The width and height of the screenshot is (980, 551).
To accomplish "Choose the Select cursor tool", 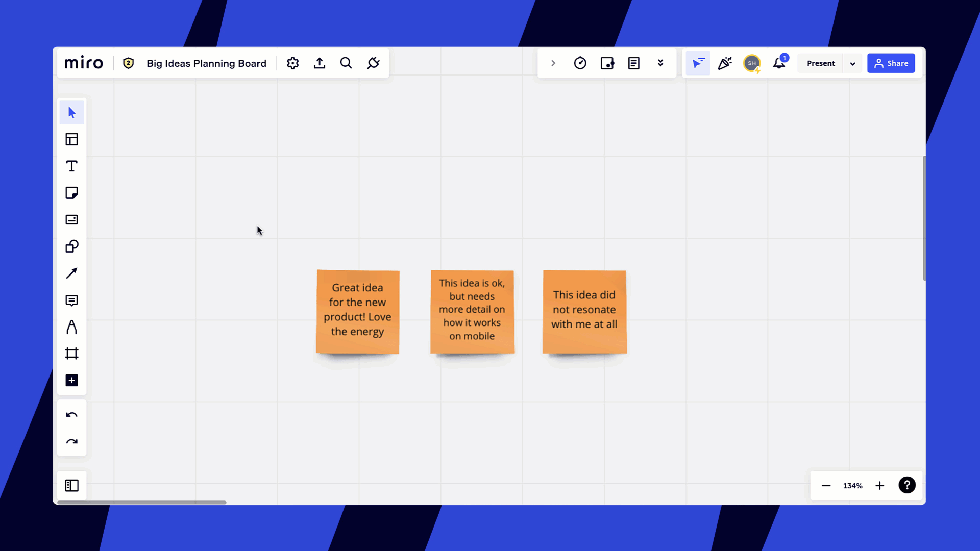I will 71,112.
